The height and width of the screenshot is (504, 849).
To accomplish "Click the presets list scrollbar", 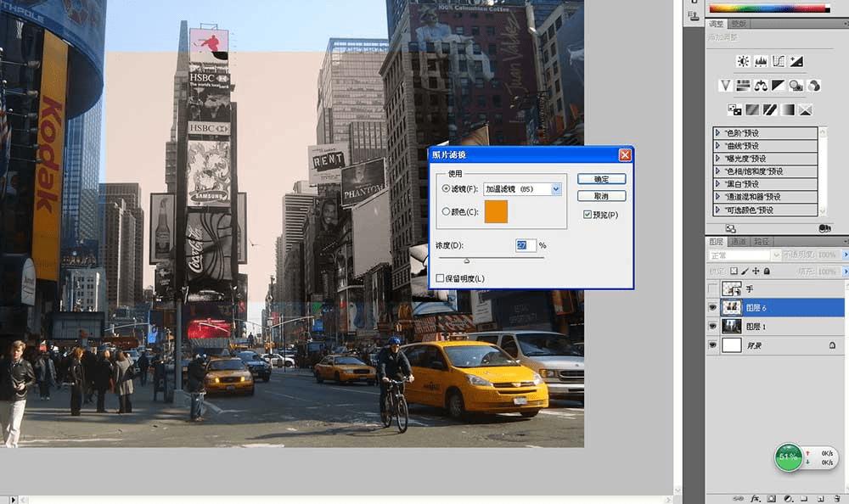I will tap(823, 171).
